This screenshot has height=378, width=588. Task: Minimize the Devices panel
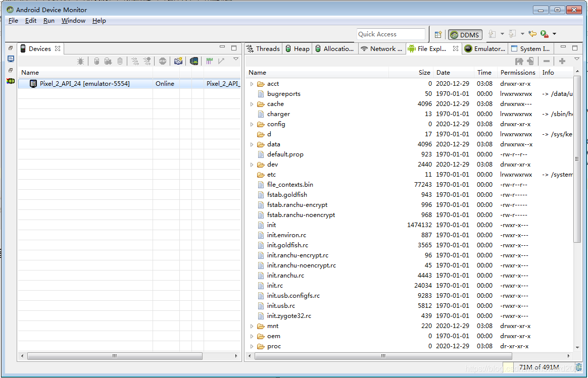point(222,47)
